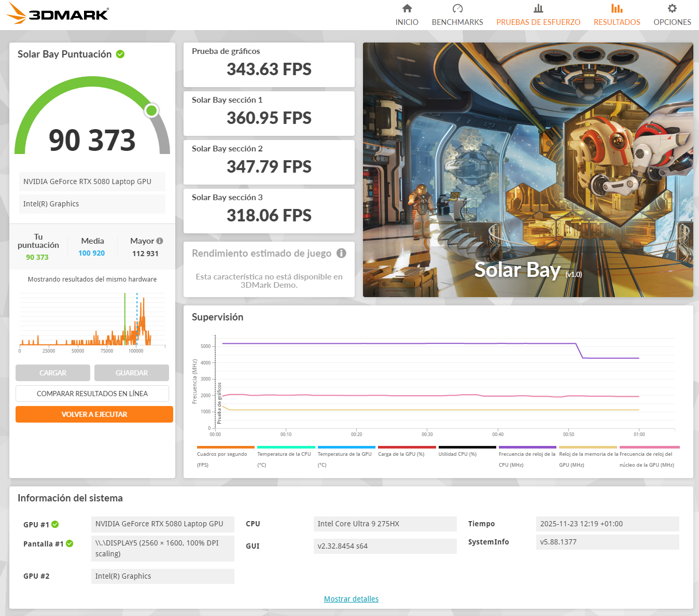
Task: Click the info icon next to Mayor
Action: (x=160, y=241)
